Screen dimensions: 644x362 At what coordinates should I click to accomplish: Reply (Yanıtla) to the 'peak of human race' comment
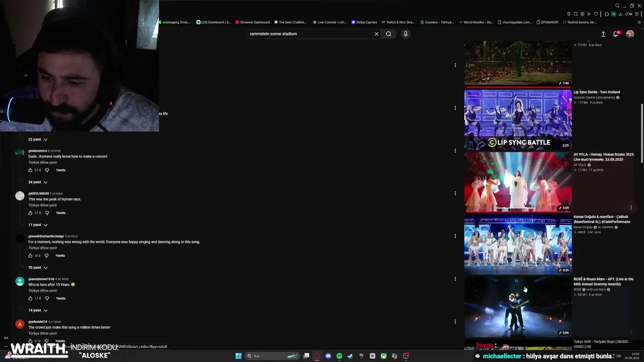(60, 213)
